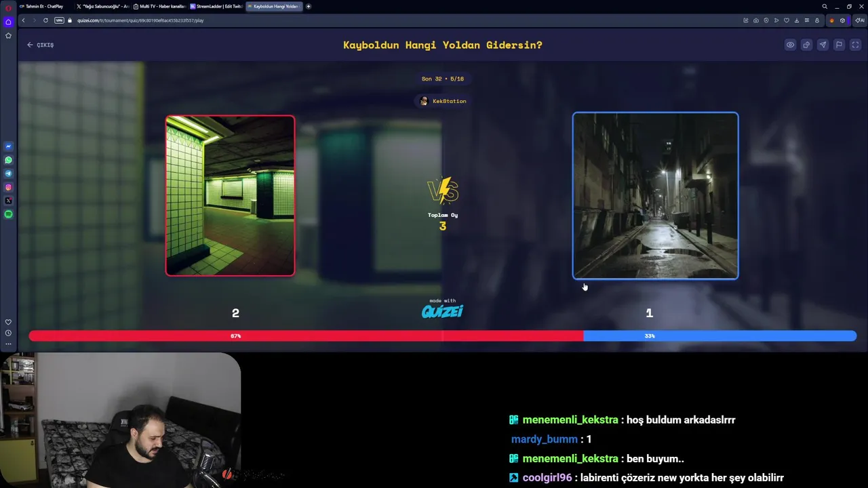Open WhatsApp in the Opera sidebar
This screenshot has height=488, width=868.
(8, 160)
